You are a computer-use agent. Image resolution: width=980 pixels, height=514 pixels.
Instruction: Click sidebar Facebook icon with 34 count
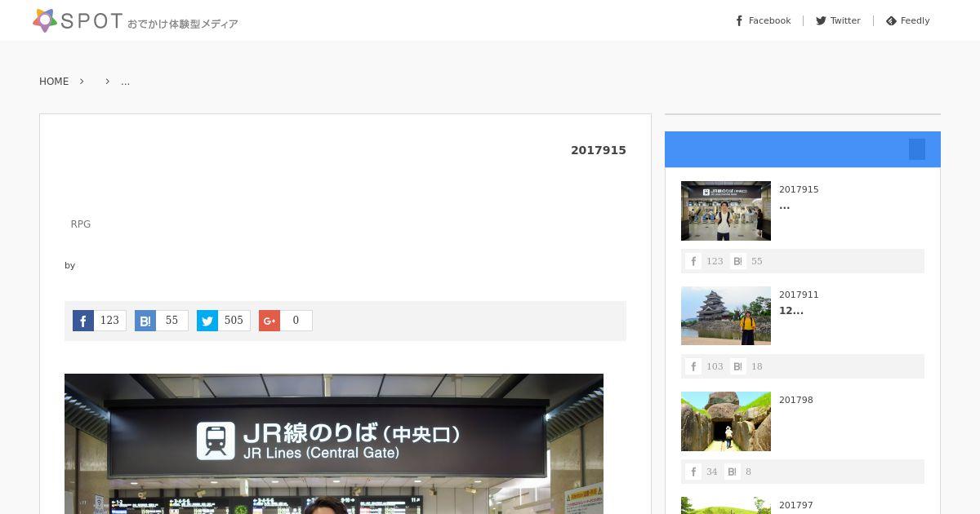pyautogui.click(x=693, y=472)
